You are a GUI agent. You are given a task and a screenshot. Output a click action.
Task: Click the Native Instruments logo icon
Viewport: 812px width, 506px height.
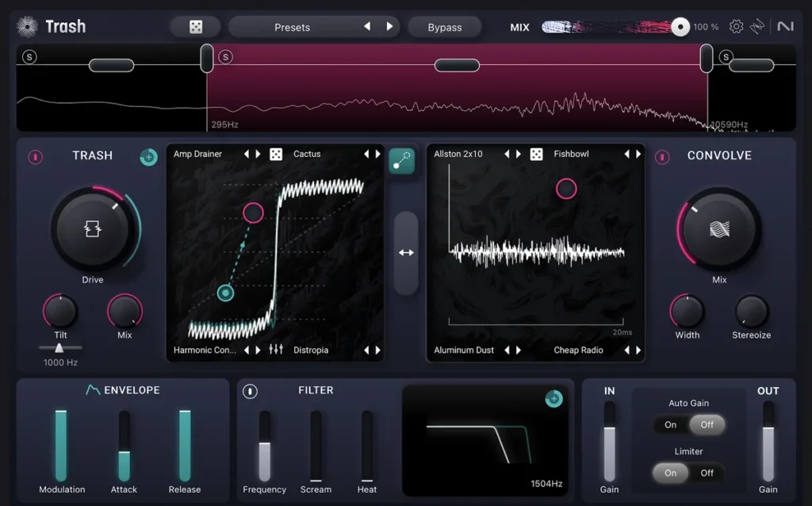(x=785, y=26)
